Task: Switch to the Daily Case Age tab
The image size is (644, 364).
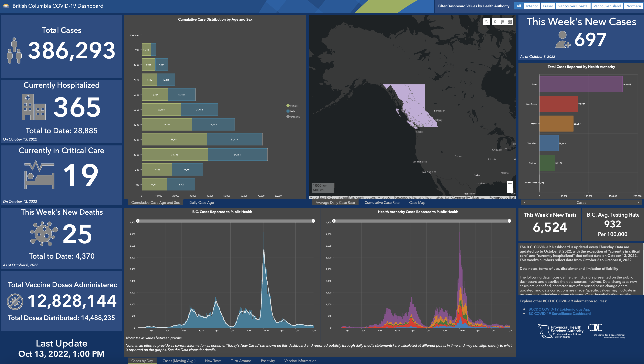Action: pos(201,203)
